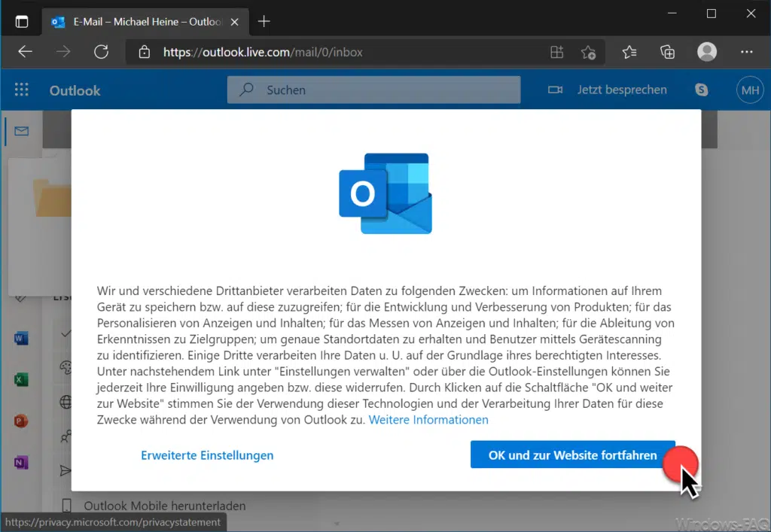771x532 pixels.
Task: Open the Edge settings menu with three dots
Action: coord(747,52)
